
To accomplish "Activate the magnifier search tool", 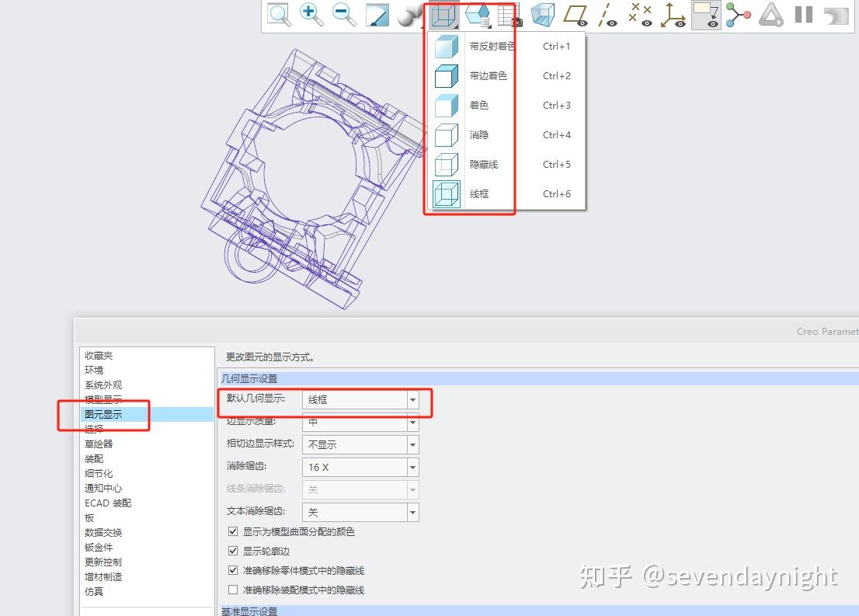I will click(x=280, y=14).
